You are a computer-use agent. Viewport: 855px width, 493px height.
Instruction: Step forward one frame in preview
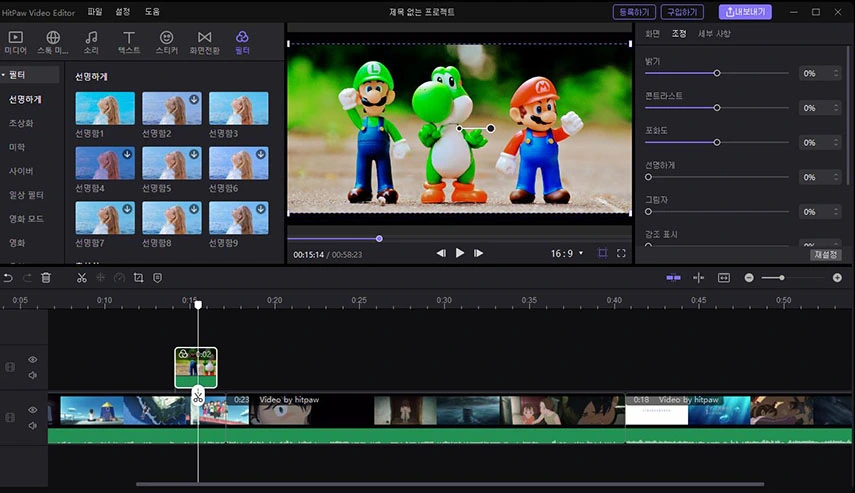[478, 253]
